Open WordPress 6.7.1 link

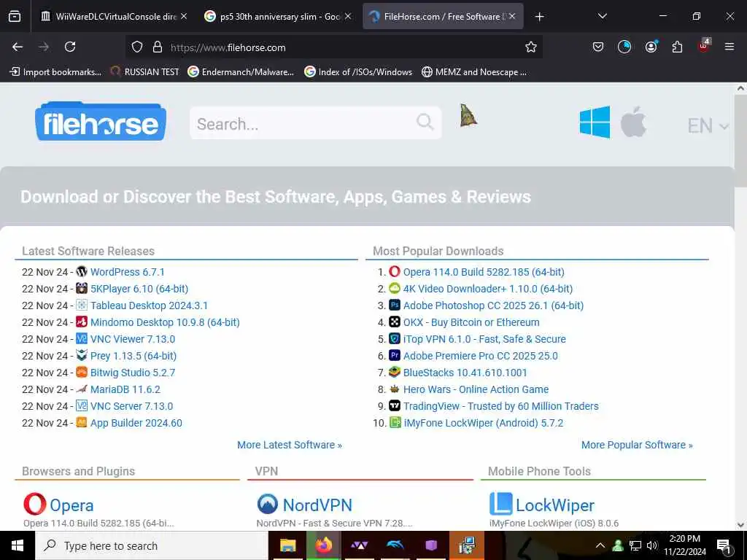(x=127, y=272)
